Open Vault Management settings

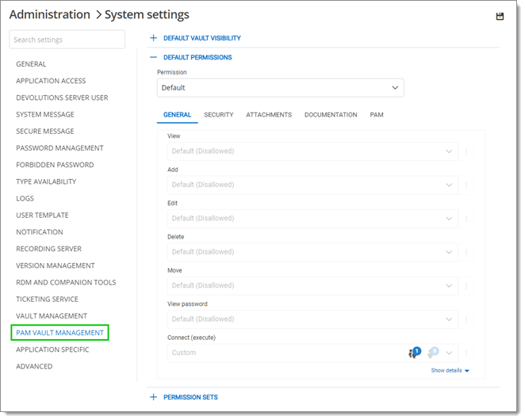52,316
